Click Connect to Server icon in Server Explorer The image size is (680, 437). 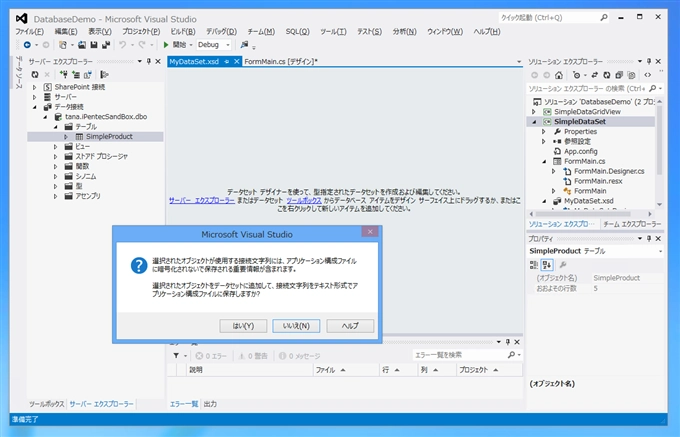[x=76, y=75]
